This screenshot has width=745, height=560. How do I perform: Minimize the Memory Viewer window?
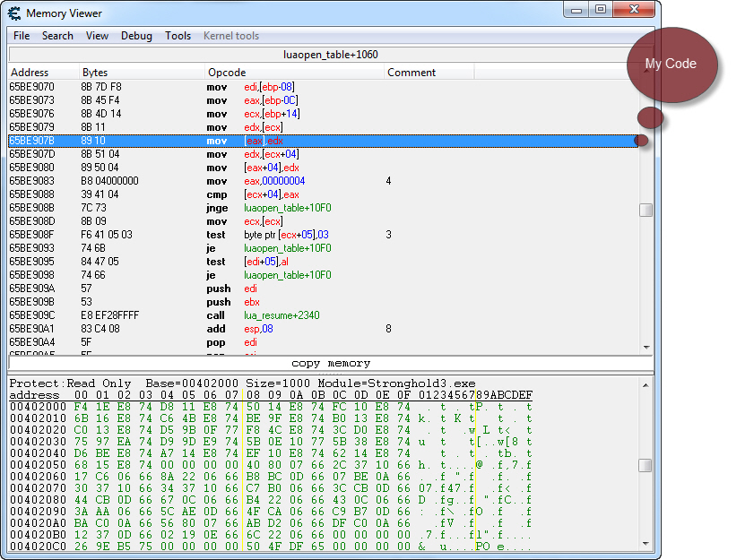[576, 10]
